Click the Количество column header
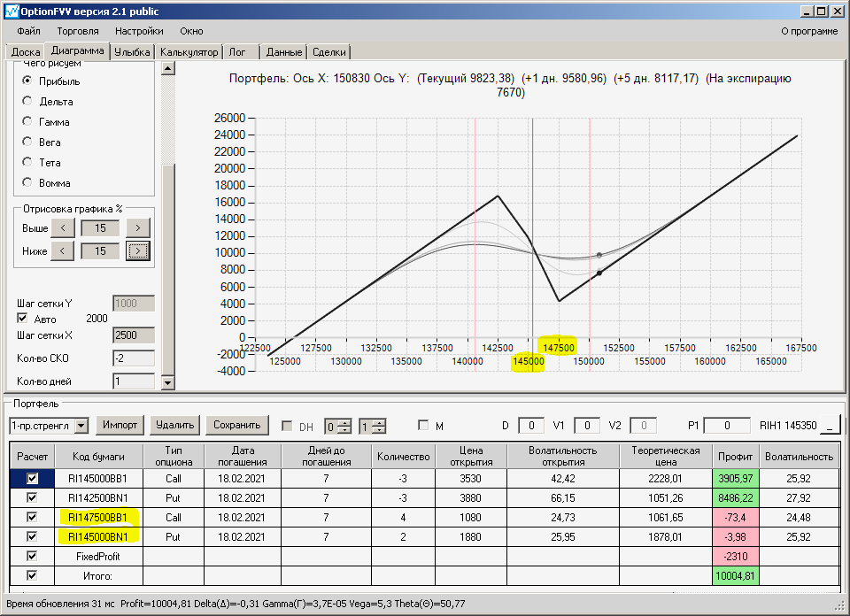 (404, 456)
